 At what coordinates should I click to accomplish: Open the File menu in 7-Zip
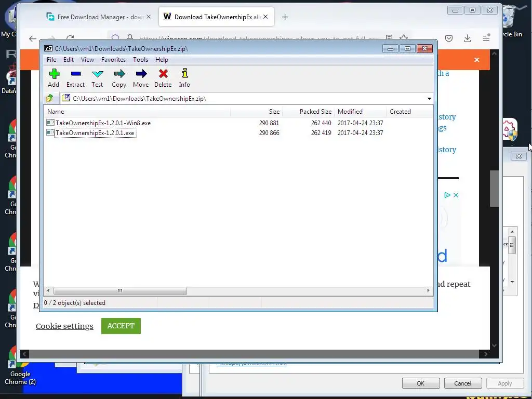click(x=51, y=60)
